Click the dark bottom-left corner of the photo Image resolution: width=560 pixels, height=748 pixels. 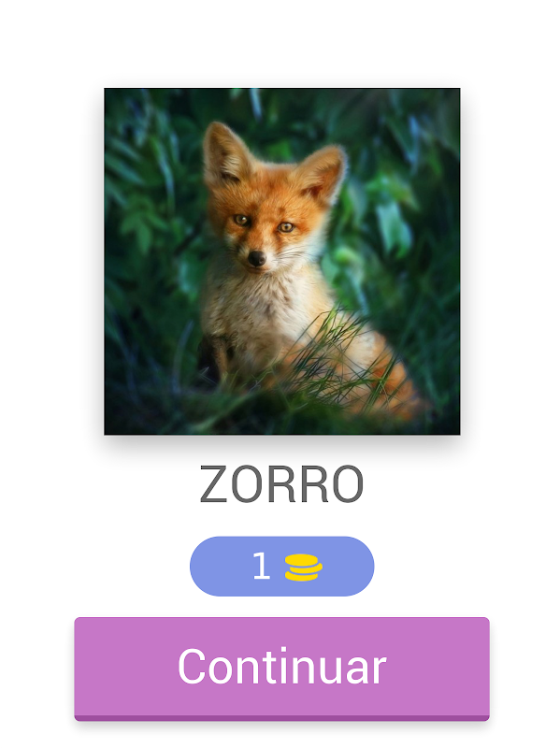(x=124, y=415)
